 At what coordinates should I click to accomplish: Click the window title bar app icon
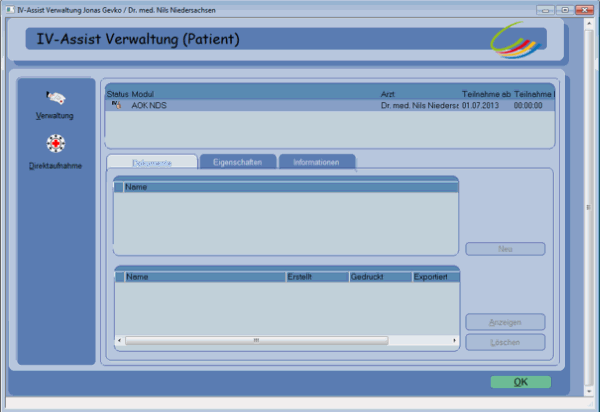point(9,8)
